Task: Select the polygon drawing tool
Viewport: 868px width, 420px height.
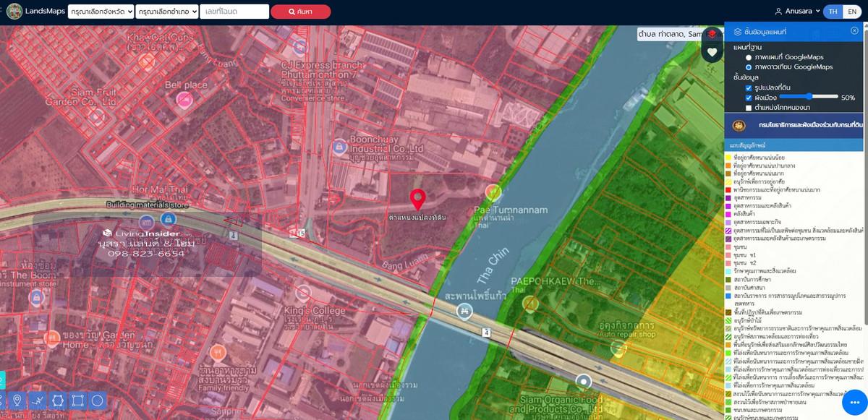Action: tap(58, 400)
